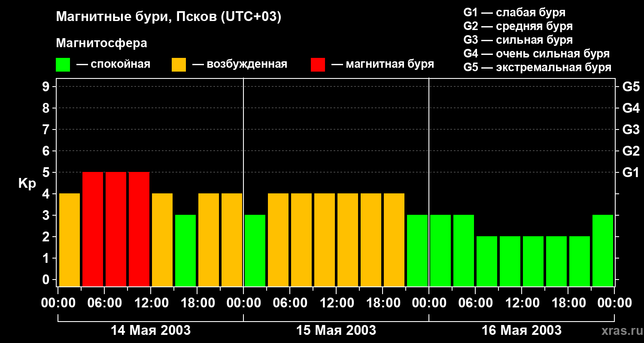Click the green 'спокойная' legend swatch

[63, 65]
